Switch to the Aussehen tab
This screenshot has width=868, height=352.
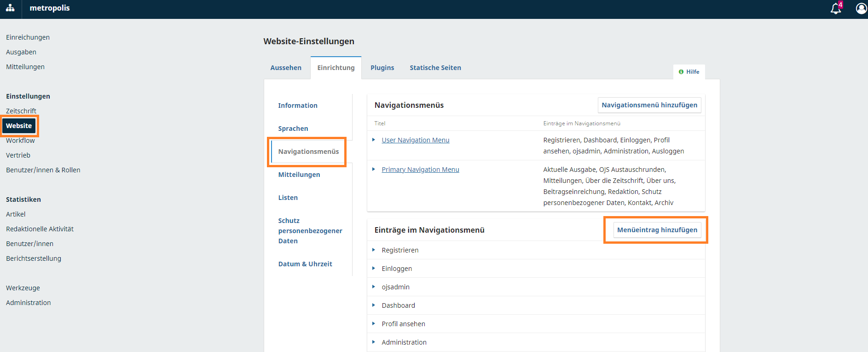[286, 68]
